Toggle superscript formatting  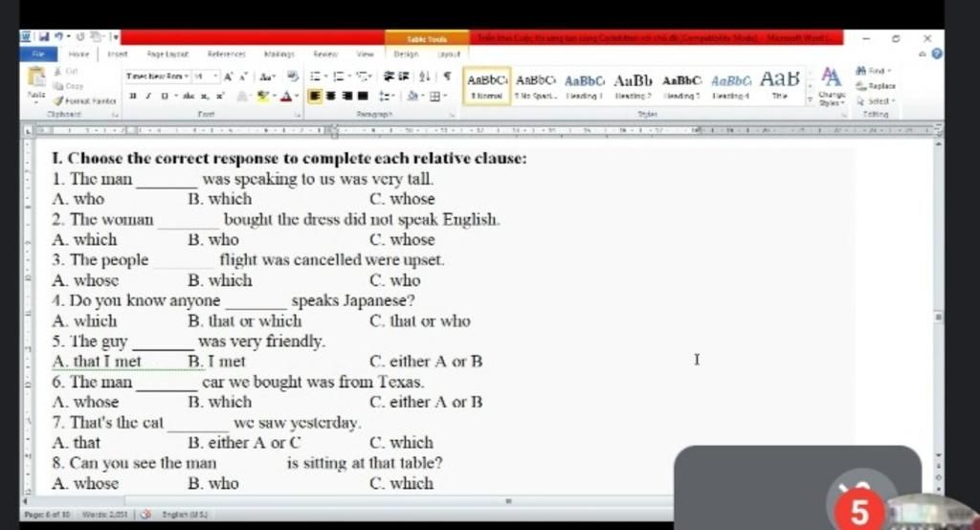[x=220, y=97]
